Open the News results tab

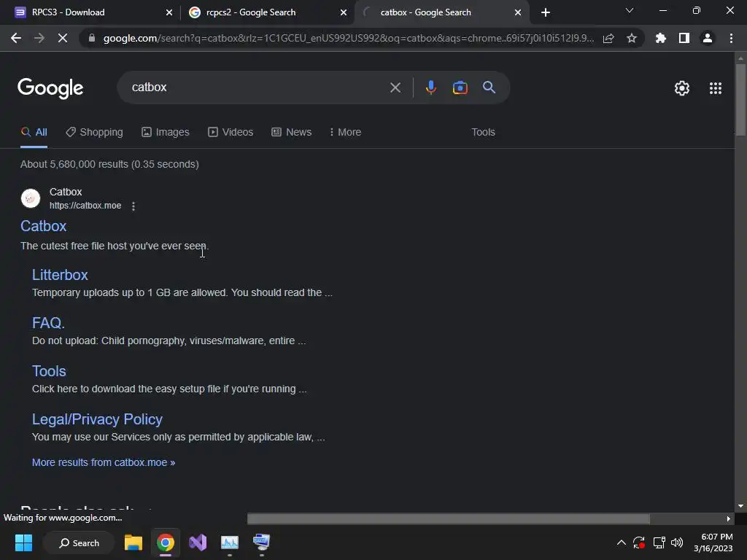click(292, 132)
